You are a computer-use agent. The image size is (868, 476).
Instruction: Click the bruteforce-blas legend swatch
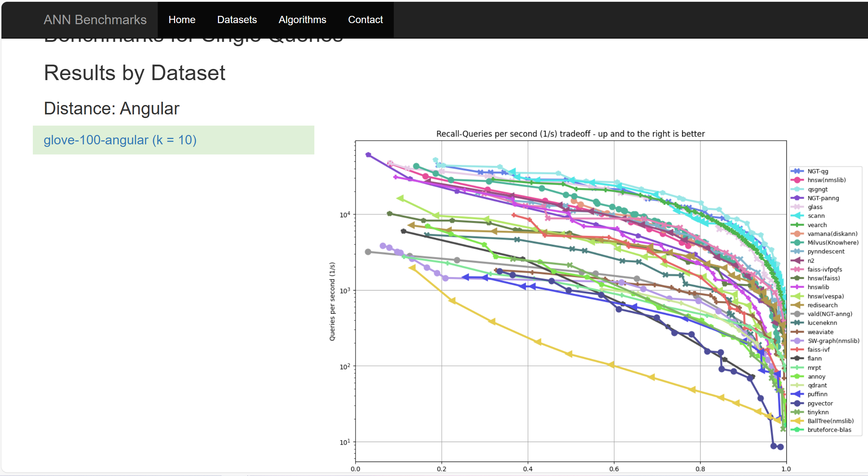797,430
